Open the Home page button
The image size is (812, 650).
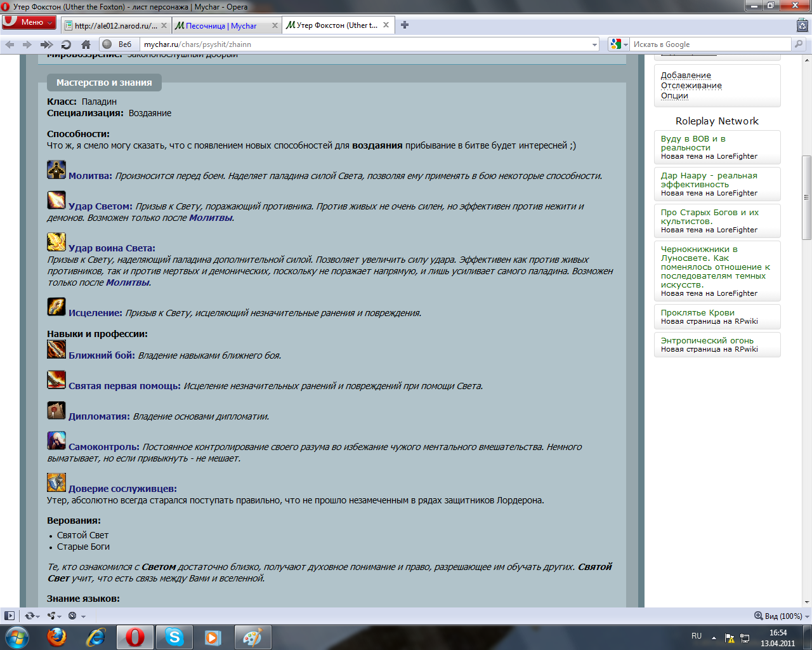click(x=86, y=44)
